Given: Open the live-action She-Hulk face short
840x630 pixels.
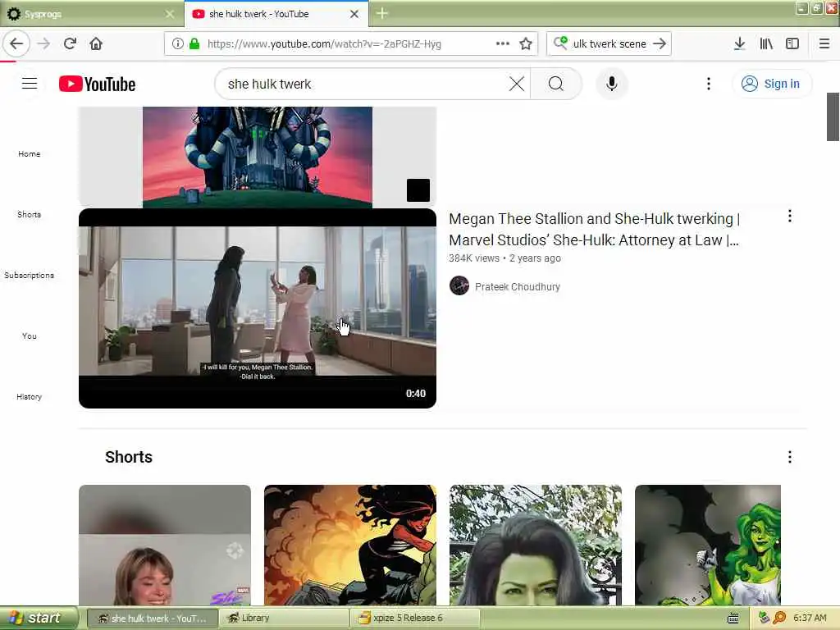Looking at the screenshot, I should click(535, 545).
